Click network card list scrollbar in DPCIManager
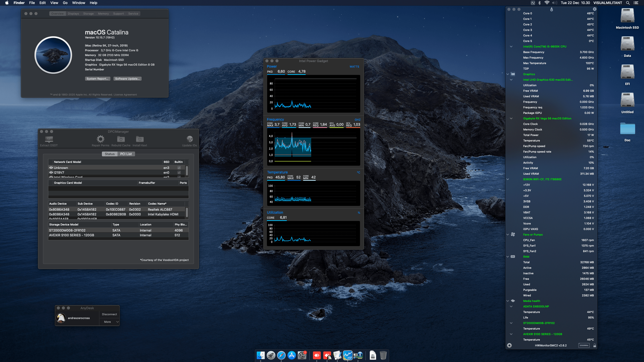644x362 pixels. (x=187, y=170)
